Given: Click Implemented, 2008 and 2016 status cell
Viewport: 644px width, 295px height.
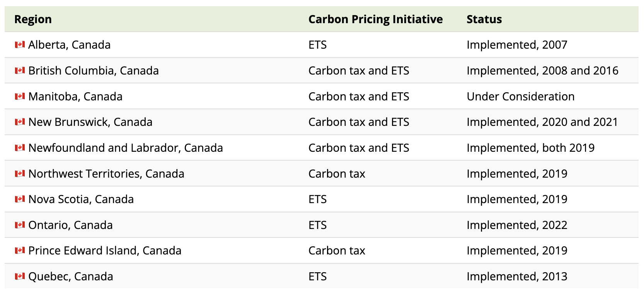Looking at the screenshot, I should coord(542,71).
